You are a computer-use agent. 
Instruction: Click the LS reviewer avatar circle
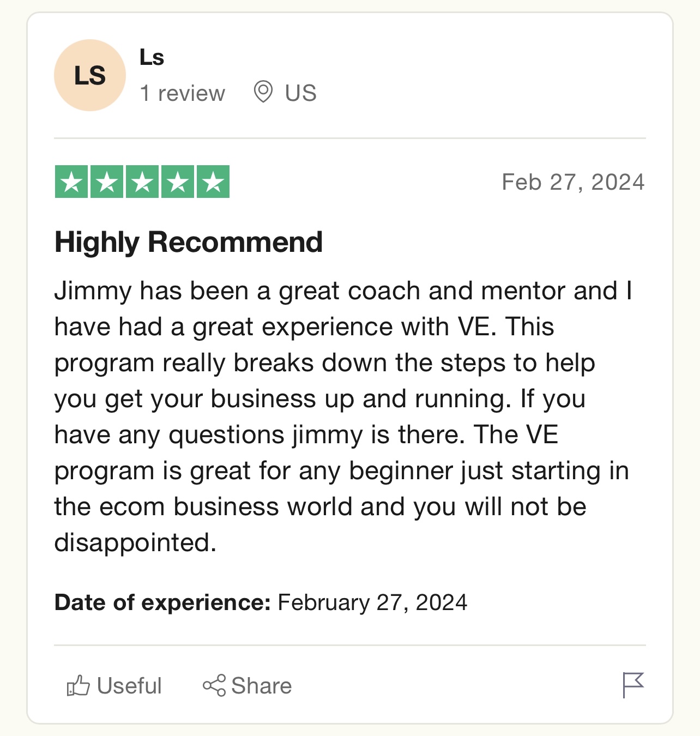coord(90,75)
